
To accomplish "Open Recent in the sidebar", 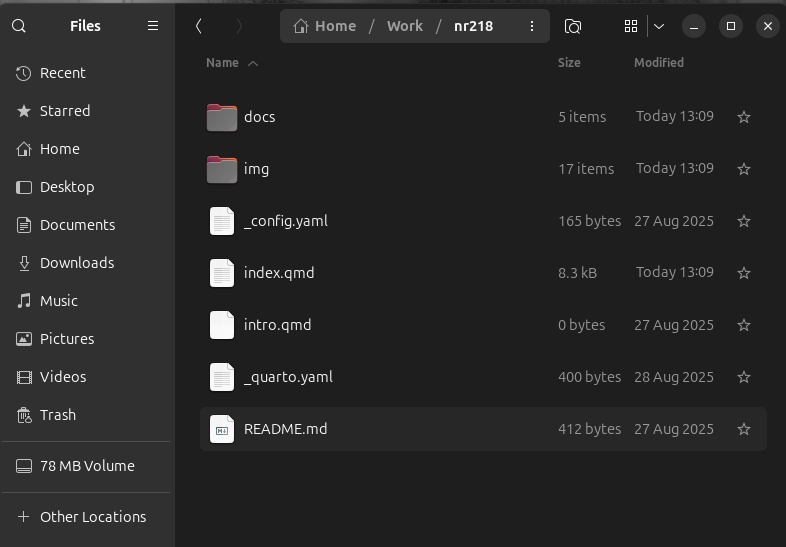I will click(x=62, y=73).
